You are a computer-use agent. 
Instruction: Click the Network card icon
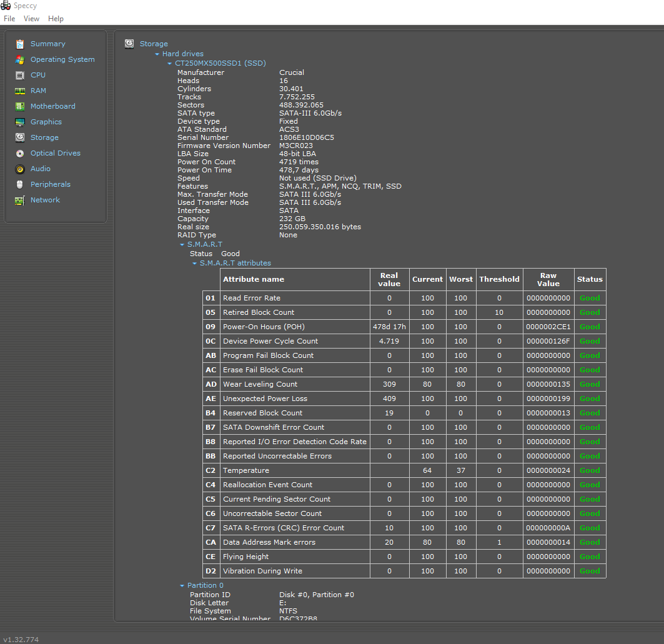coord(20,201)
